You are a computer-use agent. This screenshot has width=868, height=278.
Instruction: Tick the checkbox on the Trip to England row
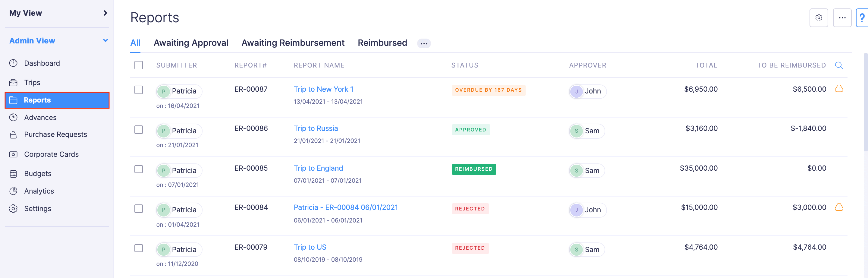tap(139, 169)
